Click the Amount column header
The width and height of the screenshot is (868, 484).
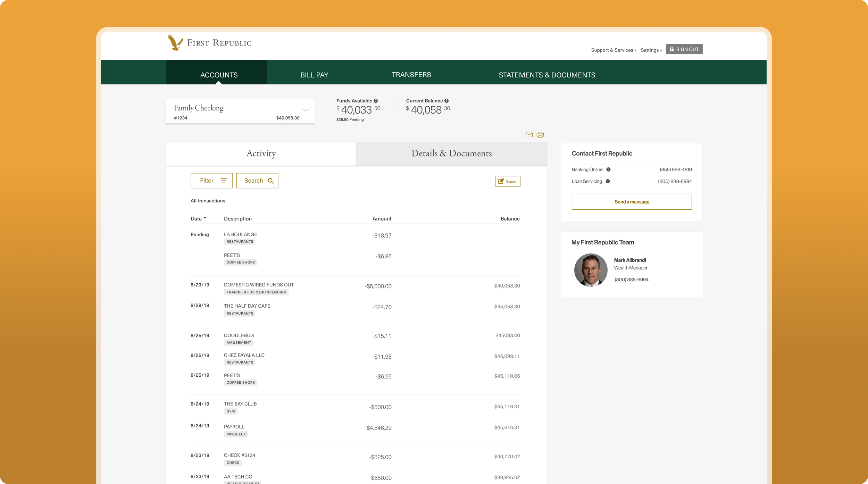point(382,219)
